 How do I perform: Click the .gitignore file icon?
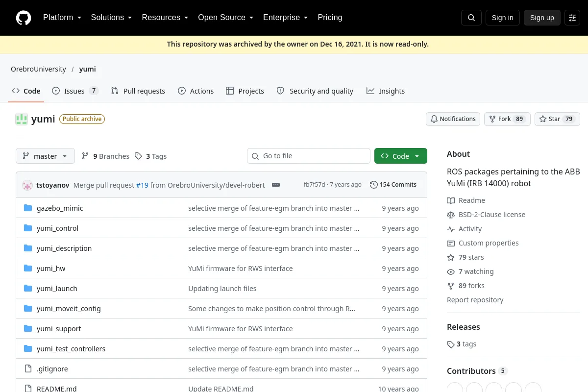[28, 369]
